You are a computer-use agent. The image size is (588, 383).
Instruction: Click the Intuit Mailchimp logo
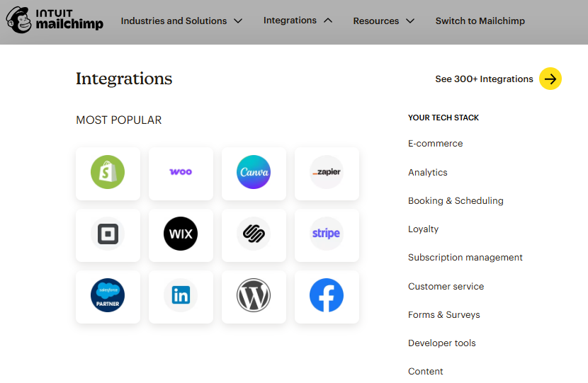click(x=55, y=21)
